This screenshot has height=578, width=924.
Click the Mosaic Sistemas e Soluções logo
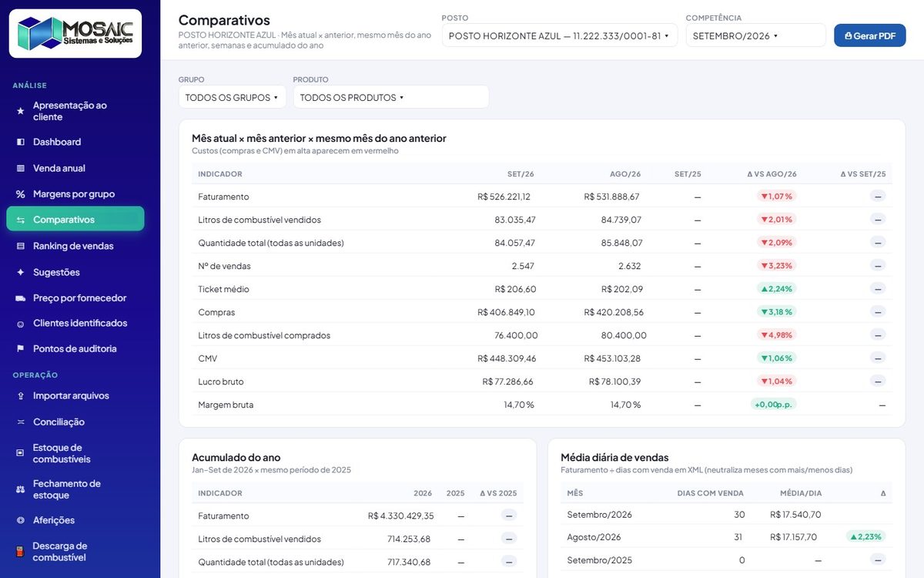click(75, 33)
